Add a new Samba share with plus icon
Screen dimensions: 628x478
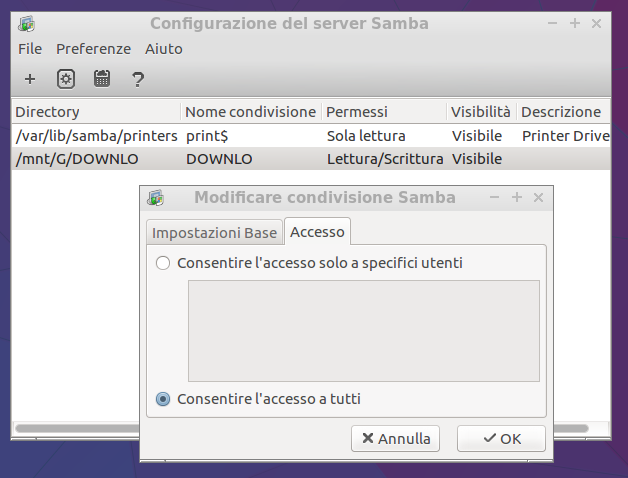pyautogui.click(x=30, y=79)
